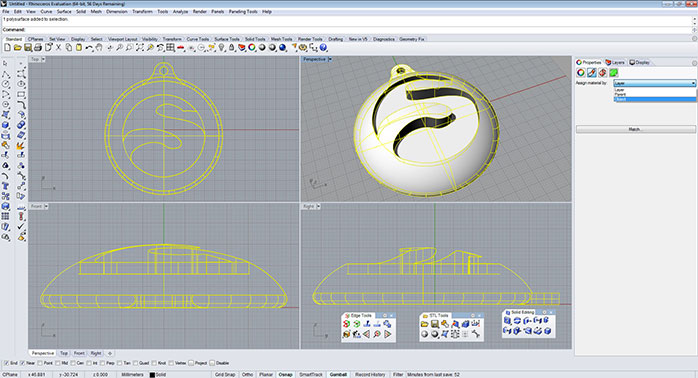
Task: Open the File menu
Action: [6, 12]
